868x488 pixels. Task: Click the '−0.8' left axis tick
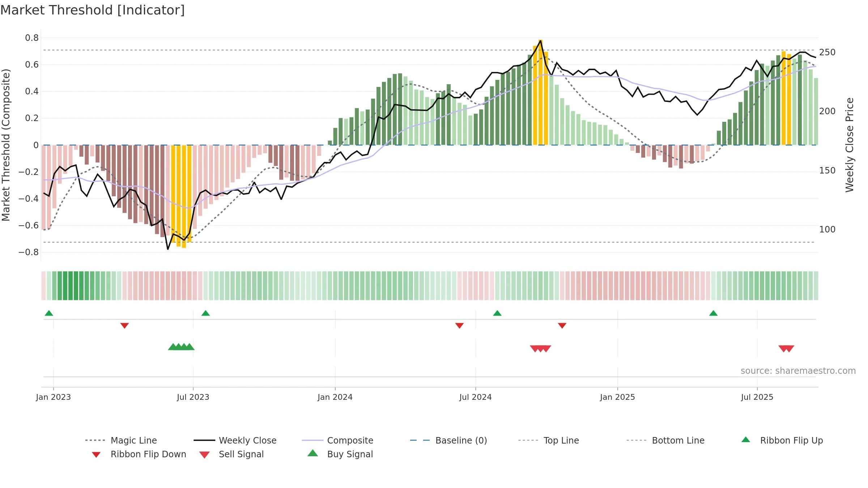[x=29, y=252]
